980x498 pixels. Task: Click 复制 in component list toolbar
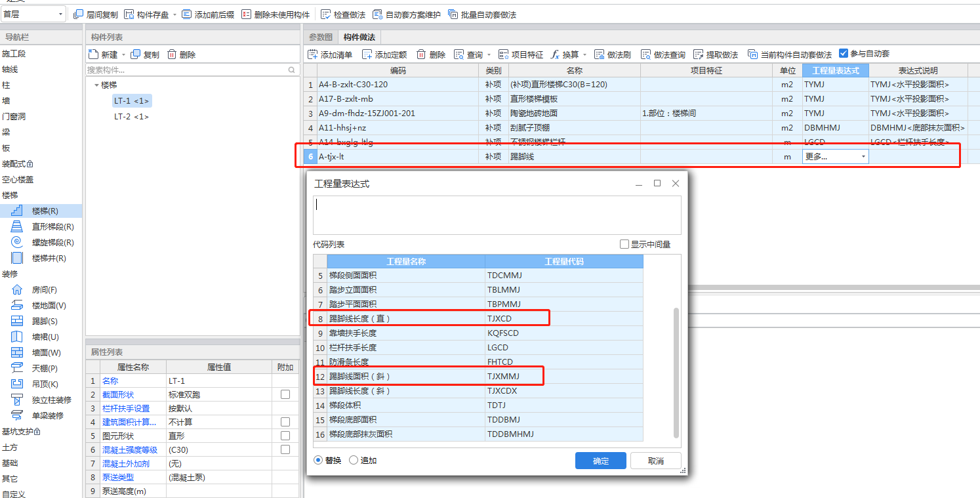(x=145, y=54)
